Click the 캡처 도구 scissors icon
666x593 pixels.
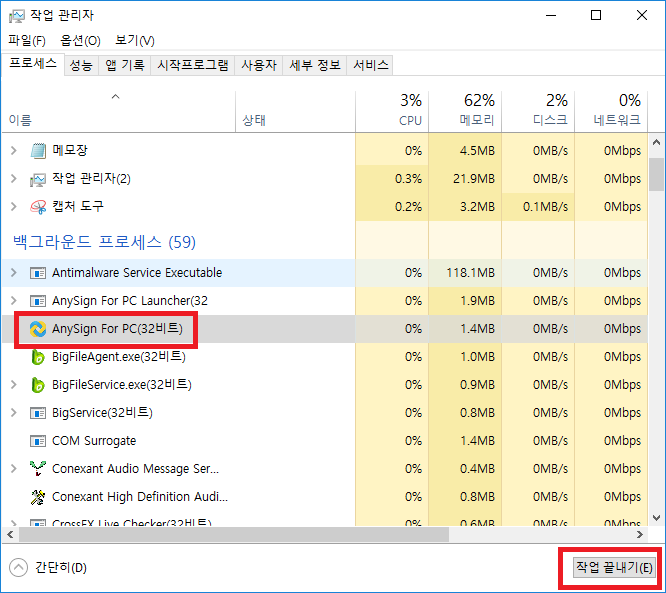(38, 207)
